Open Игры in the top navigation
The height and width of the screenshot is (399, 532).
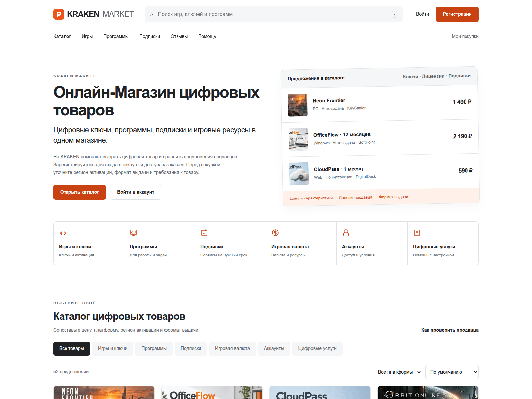click(87, 36)
